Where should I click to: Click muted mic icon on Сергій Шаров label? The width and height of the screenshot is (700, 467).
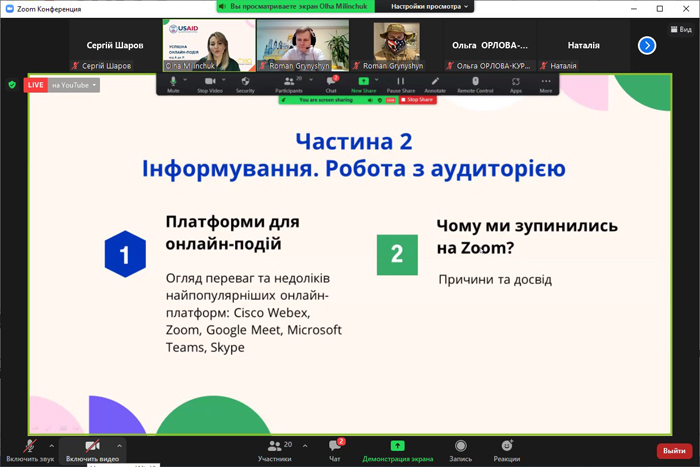75,66
